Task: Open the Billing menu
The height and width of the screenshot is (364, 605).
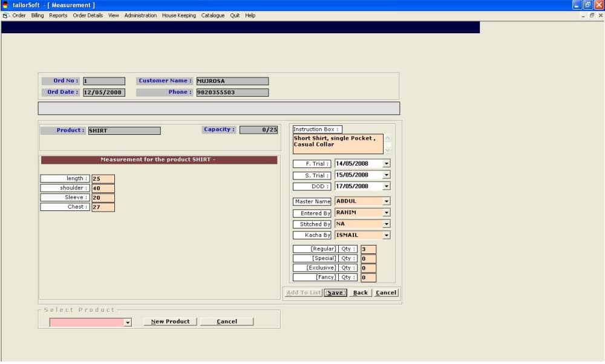Action: [x=38, y=16]
